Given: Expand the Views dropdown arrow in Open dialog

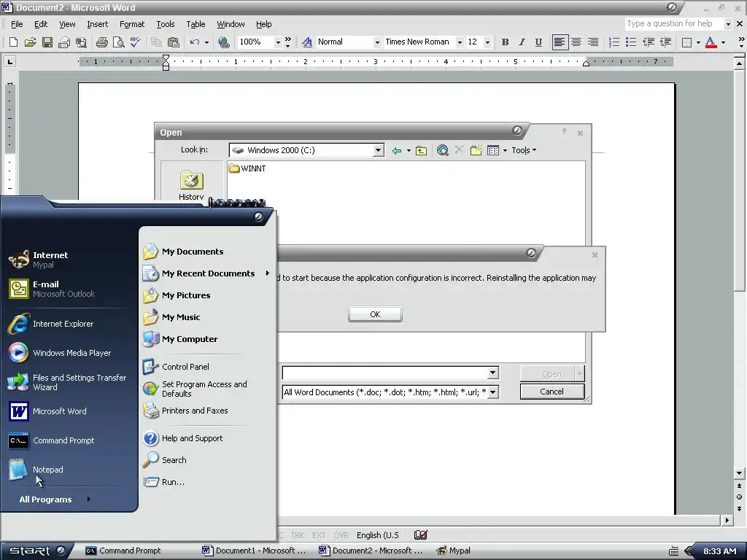Looking at the screenshot, I should 505,150.
